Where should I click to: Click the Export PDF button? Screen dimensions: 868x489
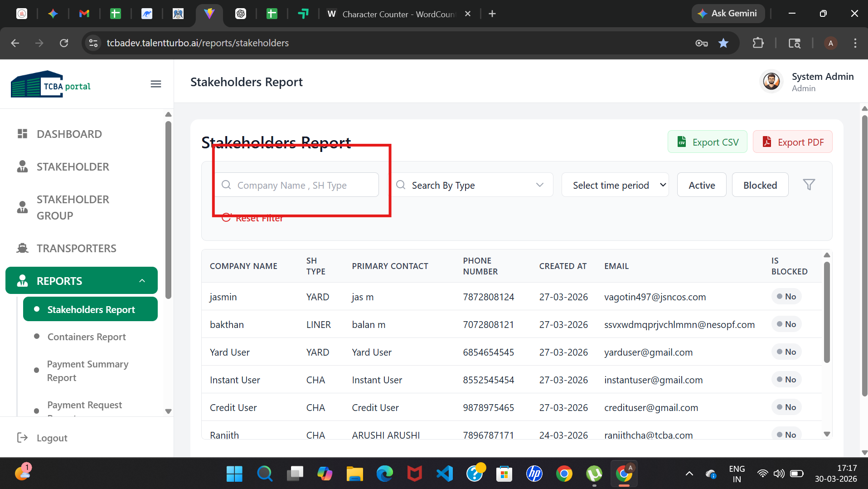click(x=793, y=142)
